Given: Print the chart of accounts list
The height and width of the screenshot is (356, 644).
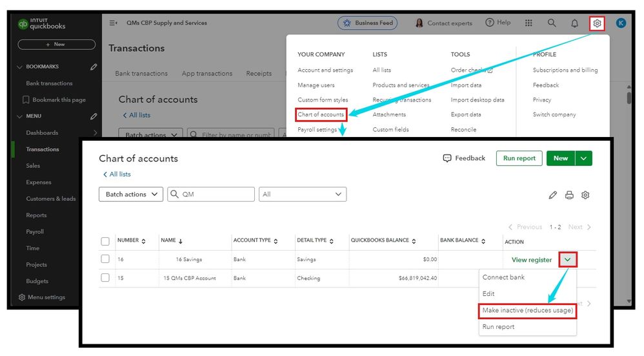Looking at the screenshot, I should 569,195.
